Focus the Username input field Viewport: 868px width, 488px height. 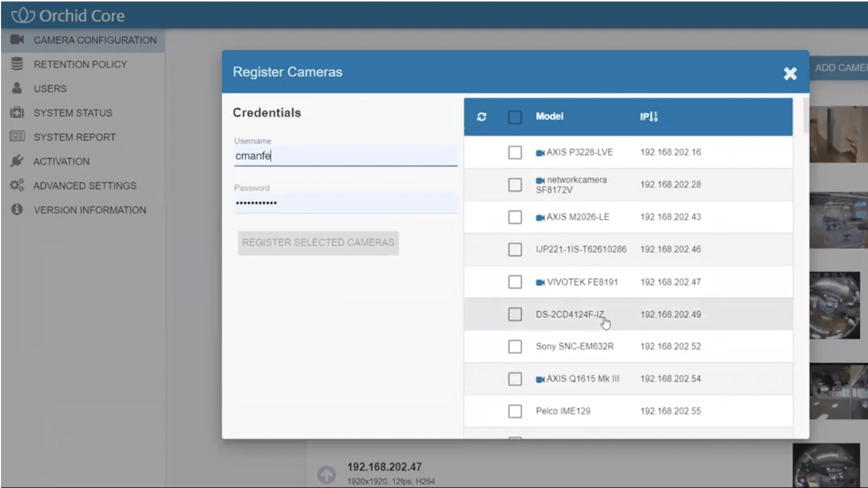tap(345, 156)
